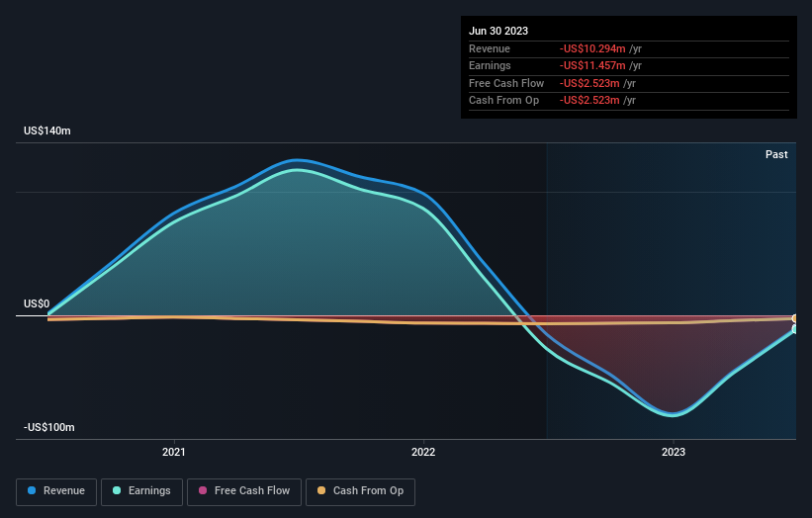Click the US$140m y-axis label

[47, 130]
